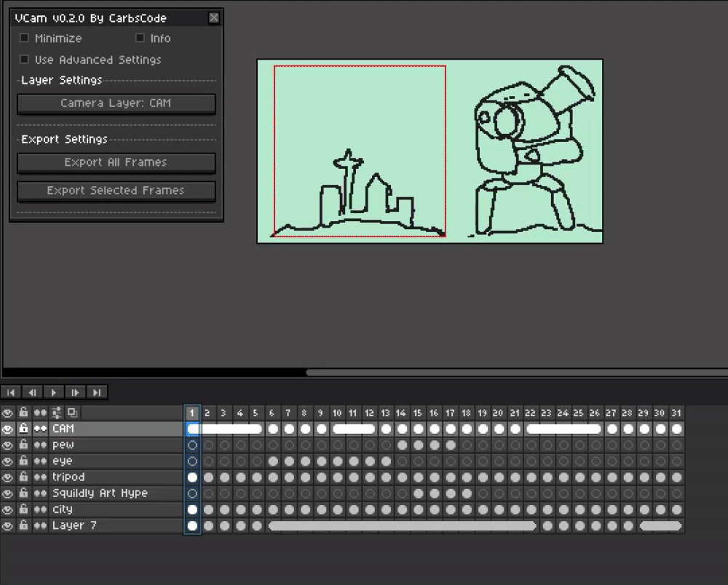Check the Info checkbox
This screenshot has height=585, width=728.
tap(140, 38)
